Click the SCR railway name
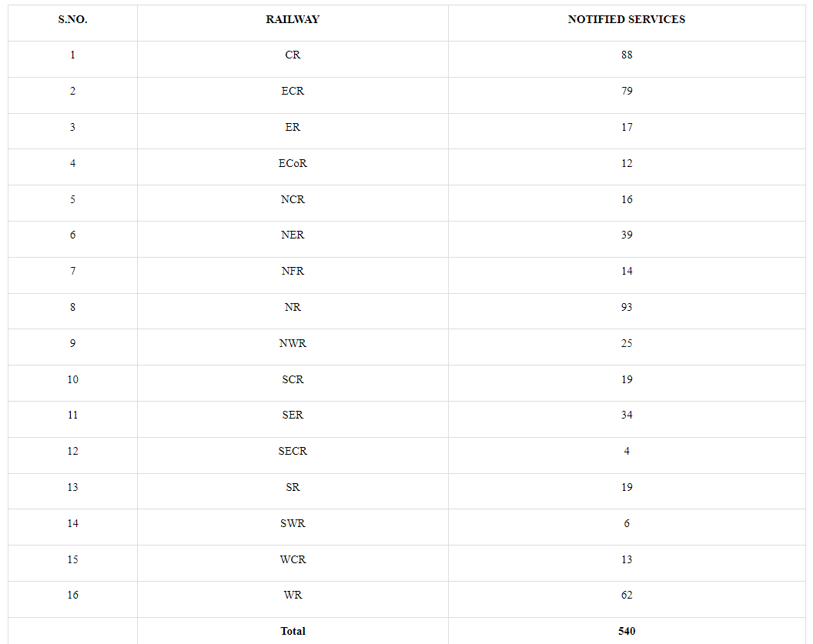Screen dimensions: 813x644 click(x=293, y=380)
